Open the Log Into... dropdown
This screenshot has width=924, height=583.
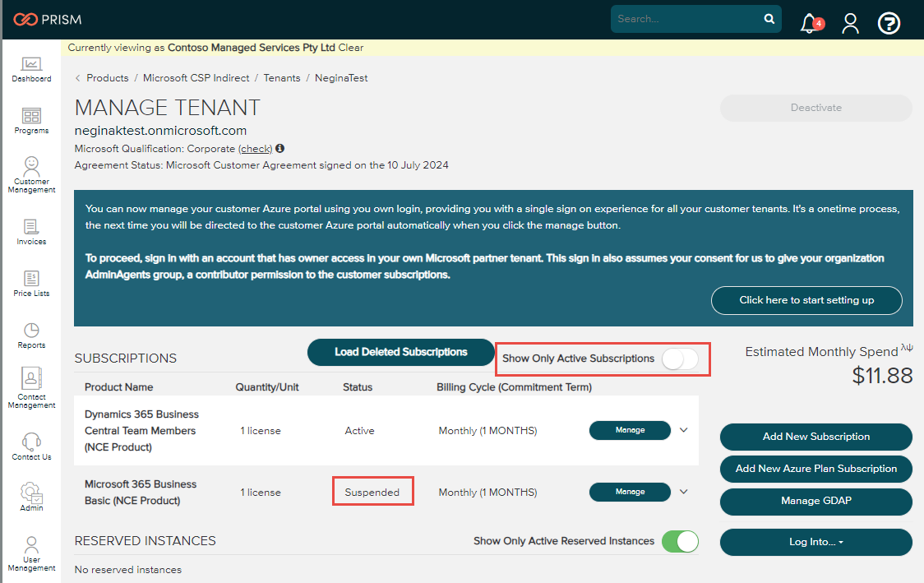coord(816,542)
